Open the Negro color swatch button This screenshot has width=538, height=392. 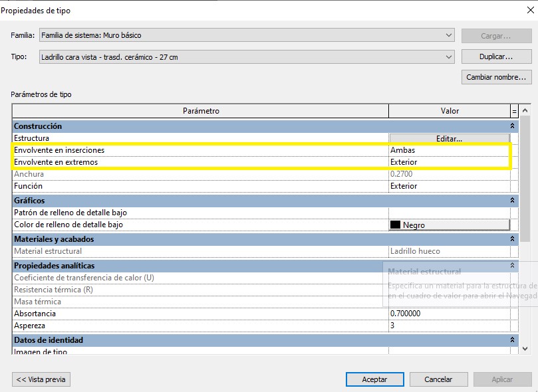pyautogui.click(x=449, y=225)
